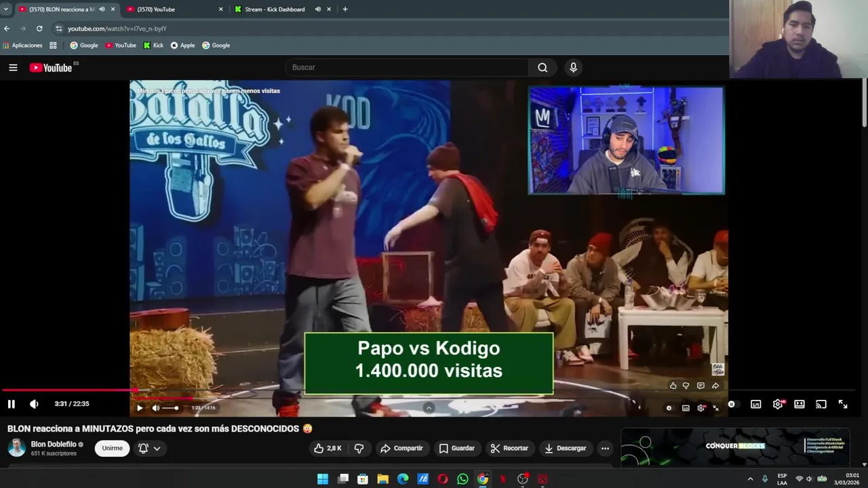This screenshot has height=488, width=868.
Task: Open the Apple bookmark
Action: pos(183,45)
